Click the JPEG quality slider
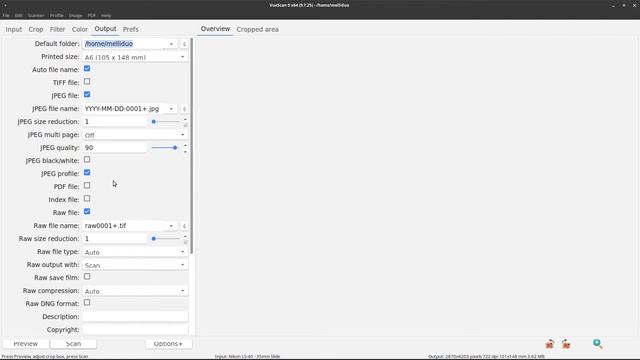Screen dimensions: 640x360 (165, 148)
